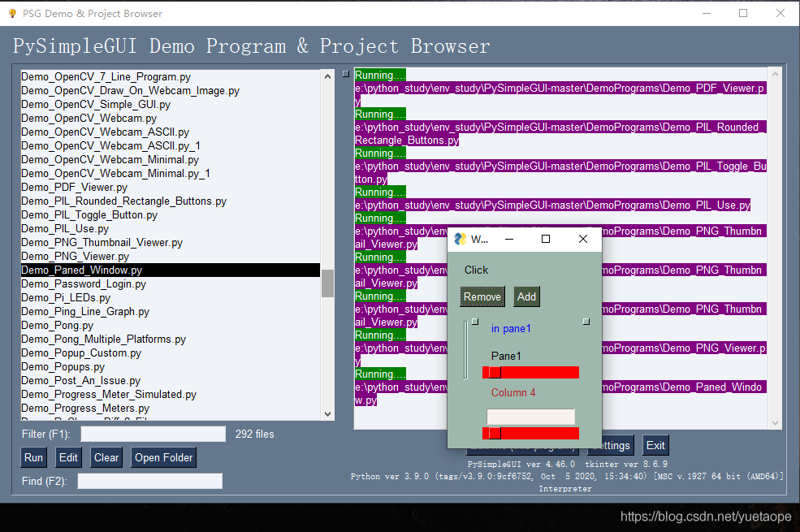Click Remove in the paned window
Screen dimensions: 800x532
pyautogui.click(x=482, y=296)
